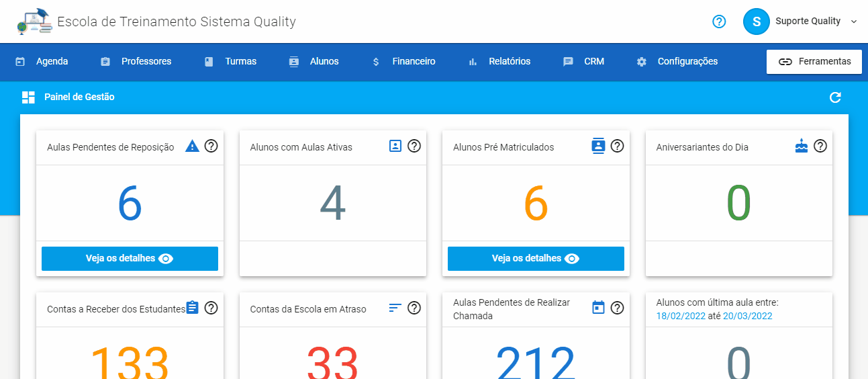Click the Escola de Treinamento Sistema Quality title
868x379 pixels.
point(177,22)
